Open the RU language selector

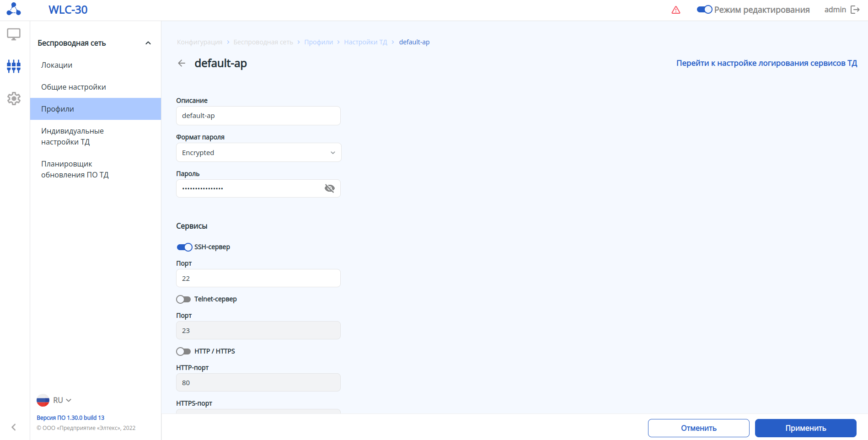(x=55, y=400)
